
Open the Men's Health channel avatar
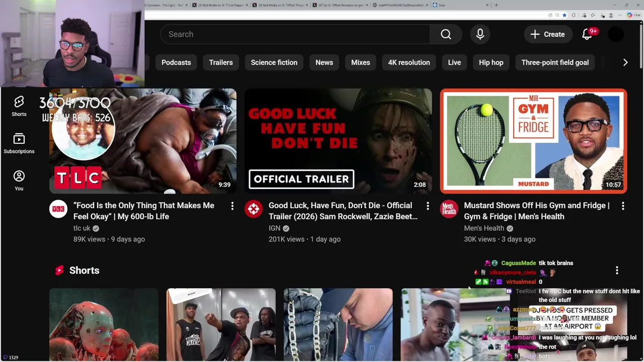click(x=449, y=209)
